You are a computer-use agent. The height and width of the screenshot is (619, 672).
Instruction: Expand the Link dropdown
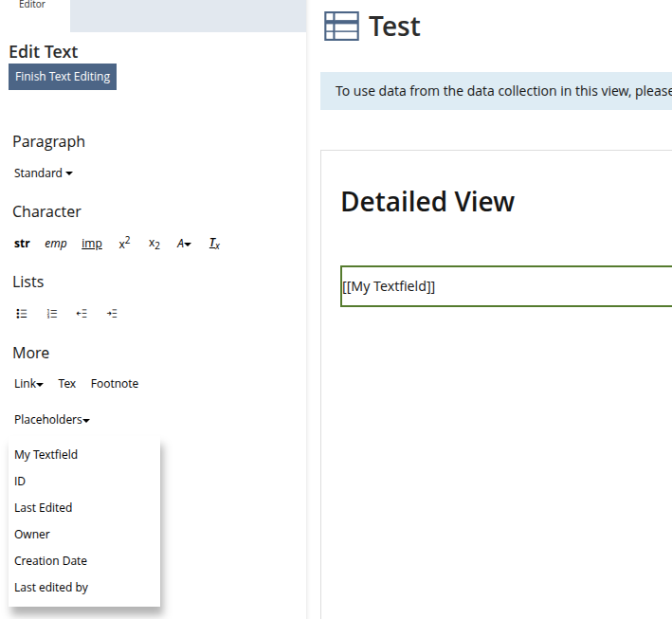(28, 384)
